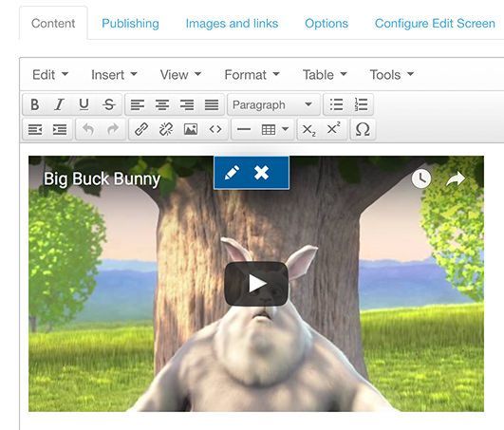Open the Configure Edit Screen tab
Image resolution: width=504 pixels, height=430 pixels.
pos(435,24)
